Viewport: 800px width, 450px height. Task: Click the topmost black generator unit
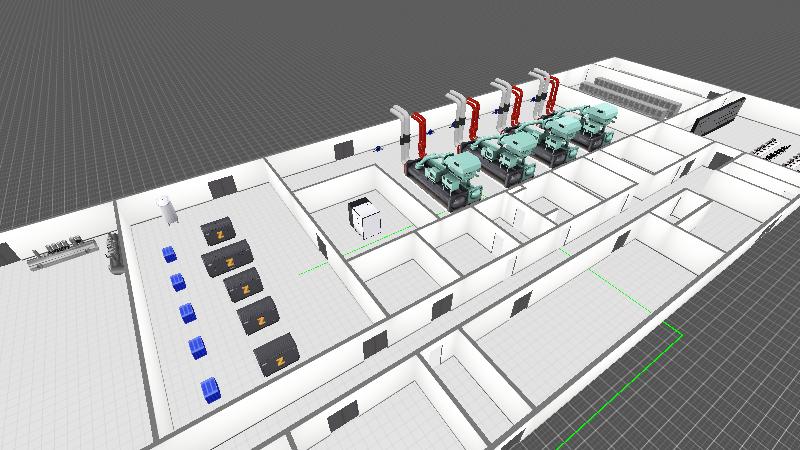tap(216, 233)
